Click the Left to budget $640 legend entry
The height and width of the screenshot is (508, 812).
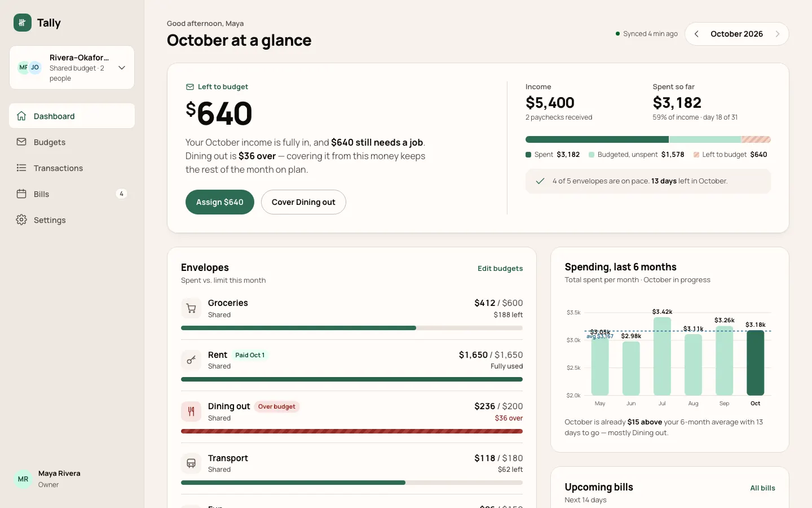(x=730, y=155)
